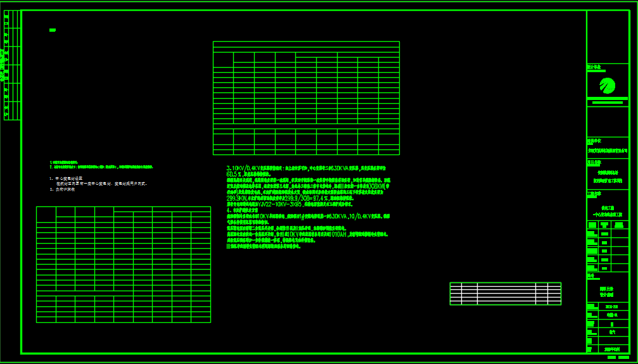The height and width of the screenshot is (364, 638).
Task: Click the bottom cell of the title block
Action: click(x=611, y=349)
